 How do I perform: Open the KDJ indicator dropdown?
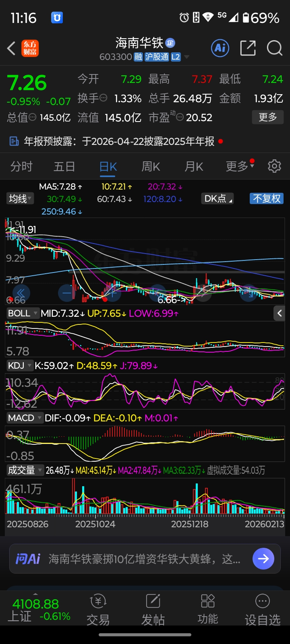(x=20, y=365)
